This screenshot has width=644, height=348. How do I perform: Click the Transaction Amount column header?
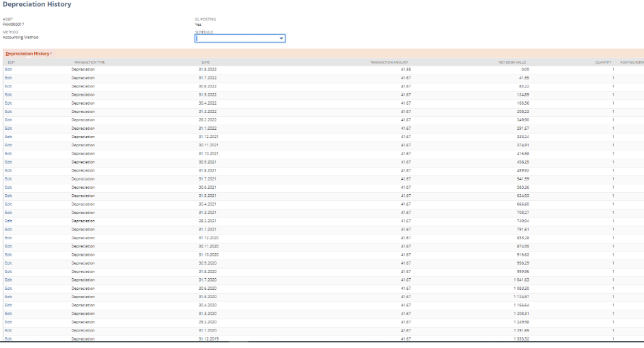(389, 62)
